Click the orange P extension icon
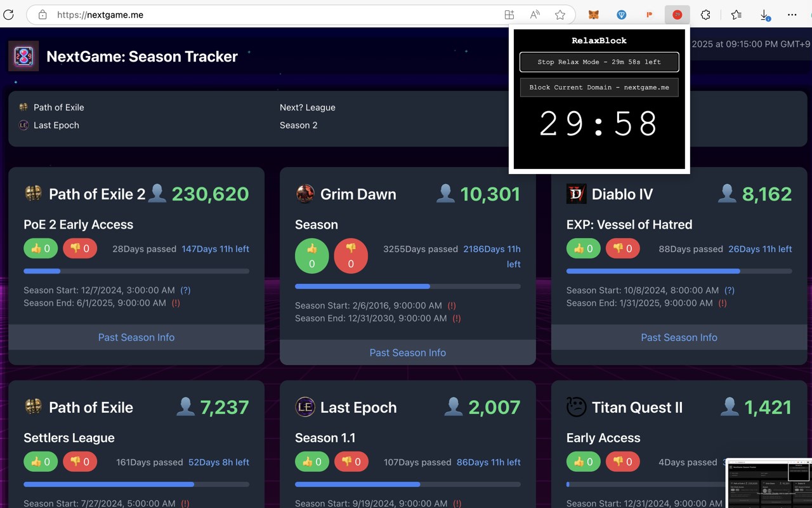Screen dimensions: 812x508 click(x=649, y=15)
